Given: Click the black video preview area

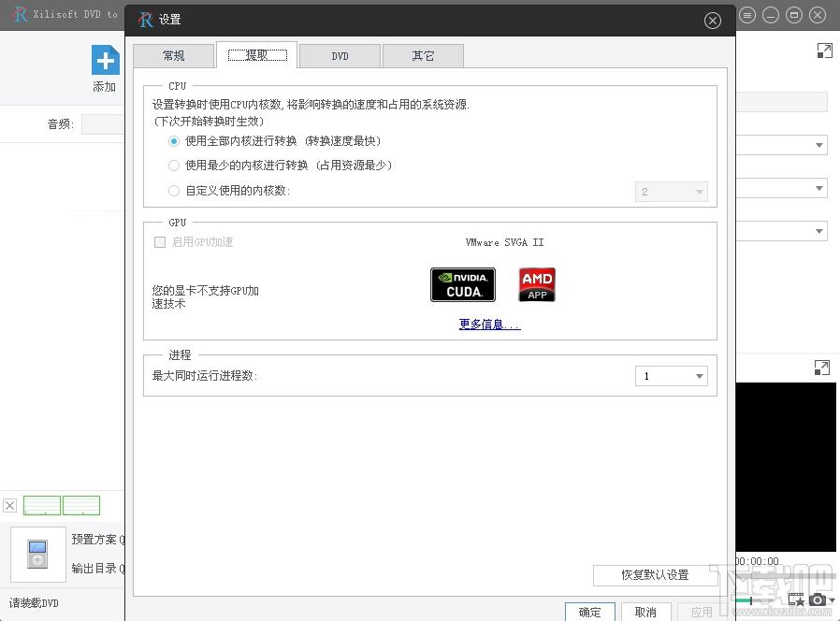Looking at the screenshot, I should point(786,467).
